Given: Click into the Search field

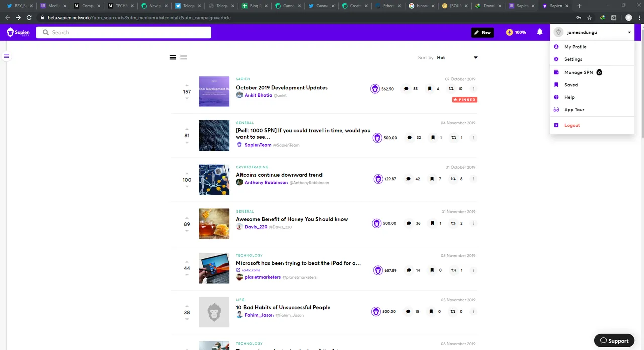Looking at the screenshot, I should [124, 32].
